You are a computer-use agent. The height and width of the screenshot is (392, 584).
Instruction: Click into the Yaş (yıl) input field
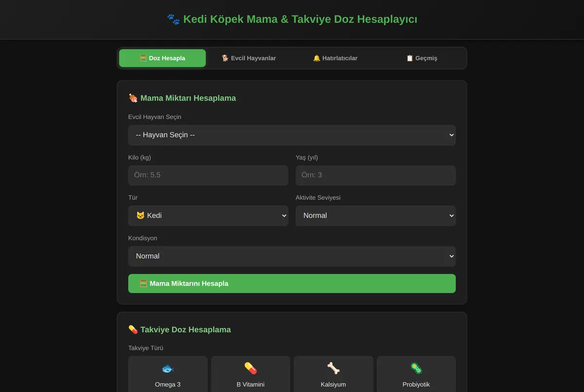pos(376,176)
